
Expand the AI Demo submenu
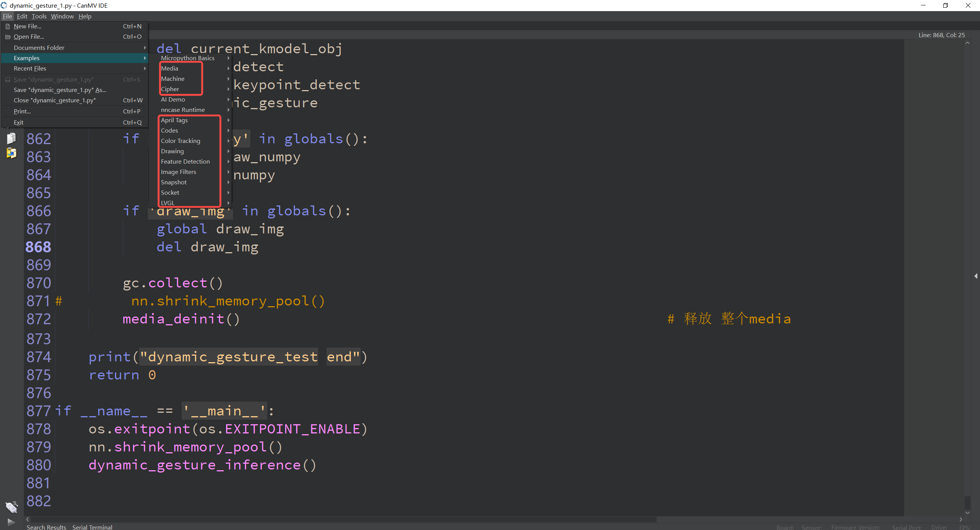(x=173, y=99)
